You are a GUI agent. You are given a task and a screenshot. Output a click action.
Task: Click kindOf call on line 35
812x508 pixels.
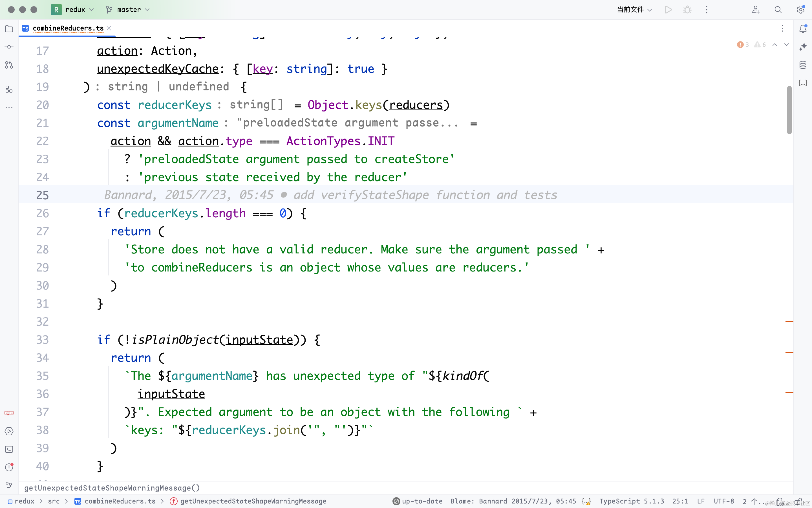(x=462, y=376)
